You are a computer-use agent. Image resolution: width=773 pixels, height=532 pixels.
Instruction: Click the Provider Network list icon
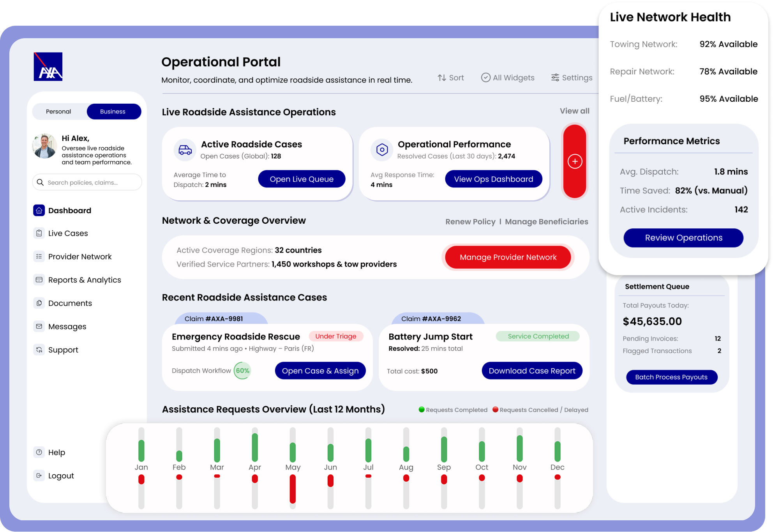point(39,256)
